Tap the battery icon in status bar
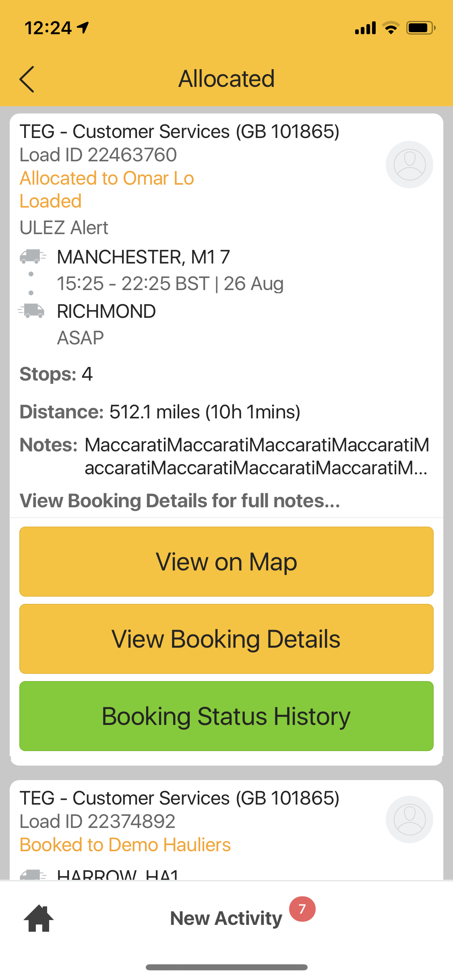Image resolution: width=453 pixels, height=980 pixels. pyautogui.click(x=420, y=28)
